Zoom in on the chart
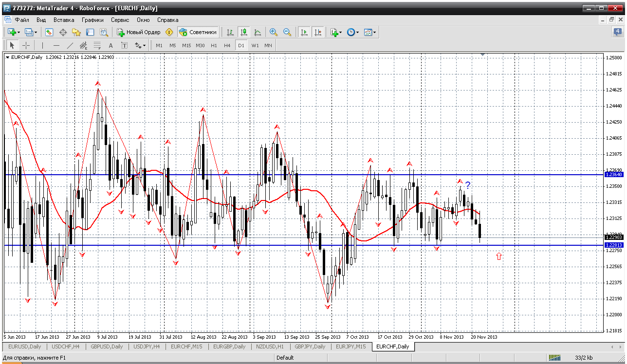 (x=274, y=32)
